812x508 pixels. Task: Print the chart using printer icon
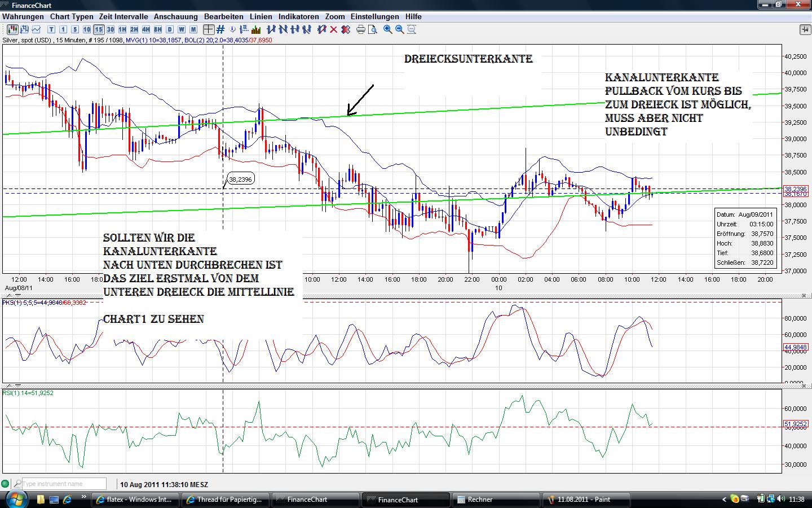click(x=361, y=29)
